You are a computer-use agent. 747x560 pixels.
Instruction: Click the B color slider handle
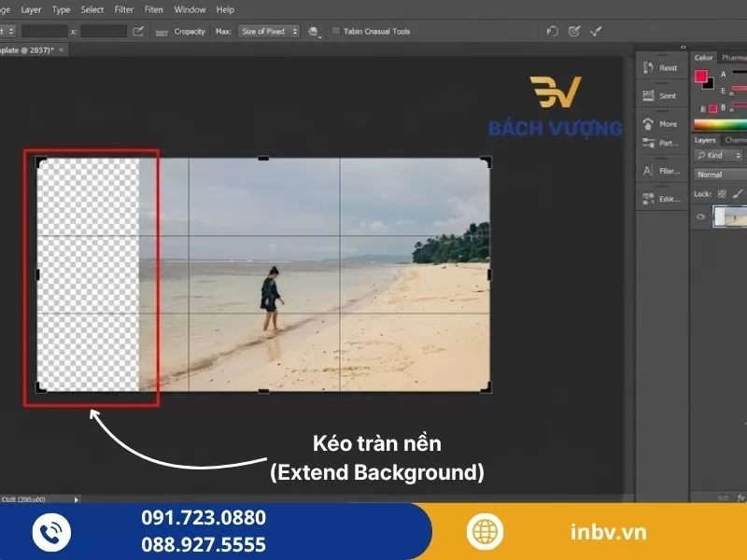(732, 110)
